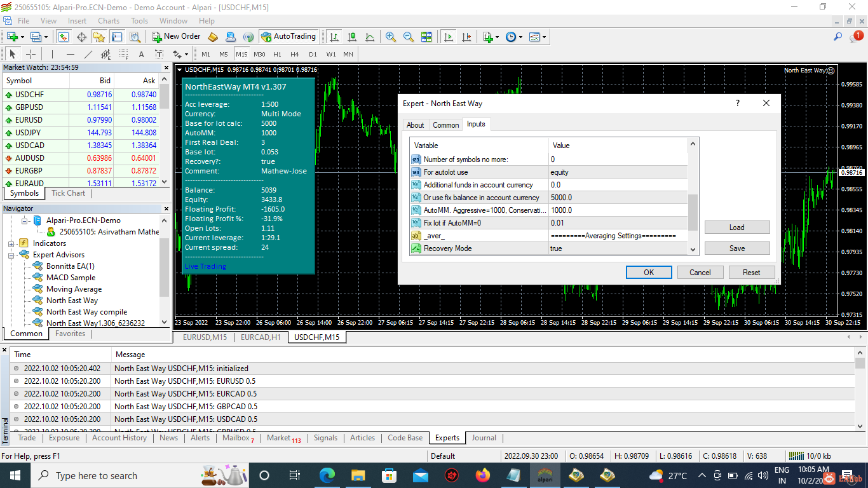Open the Tools menu
This screenshot has width=868, height=488.
click(x=139, y=21)
